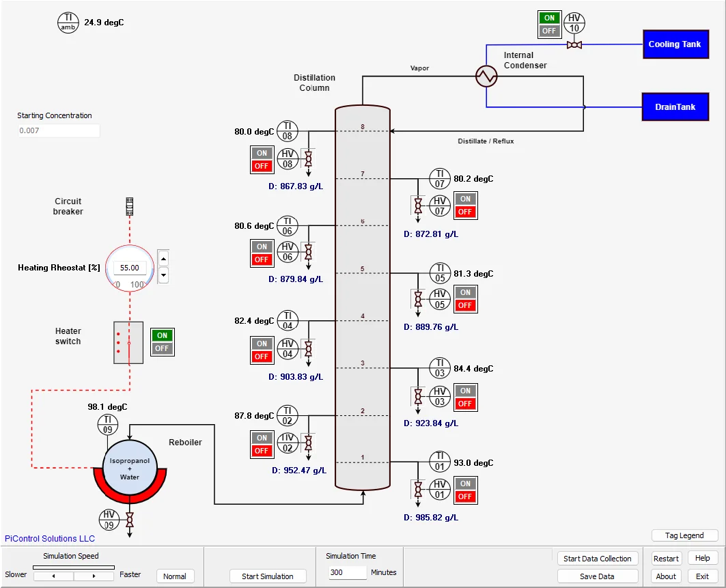
Task: Click the Internal Condenser icon
Action: pyautogui.click(x=486, y=76)
